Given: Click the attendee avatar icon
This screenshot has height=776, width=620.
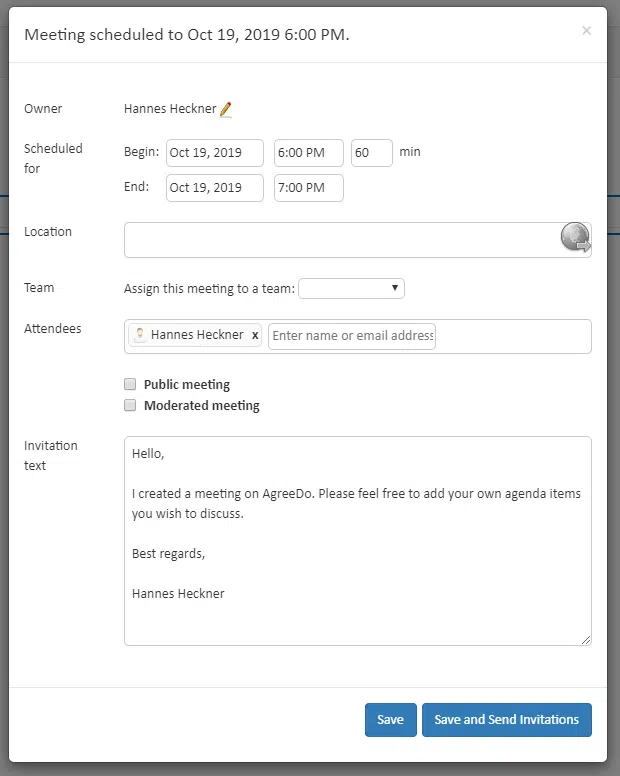Looking at the screenshot, I should (x=140, y=335).
